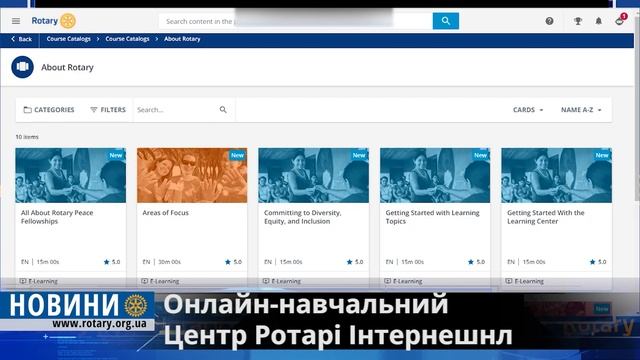Click Committing to Diversity, Equity, and Inclusion title
The image size is (640, 360).
click(x=302, y=217)
